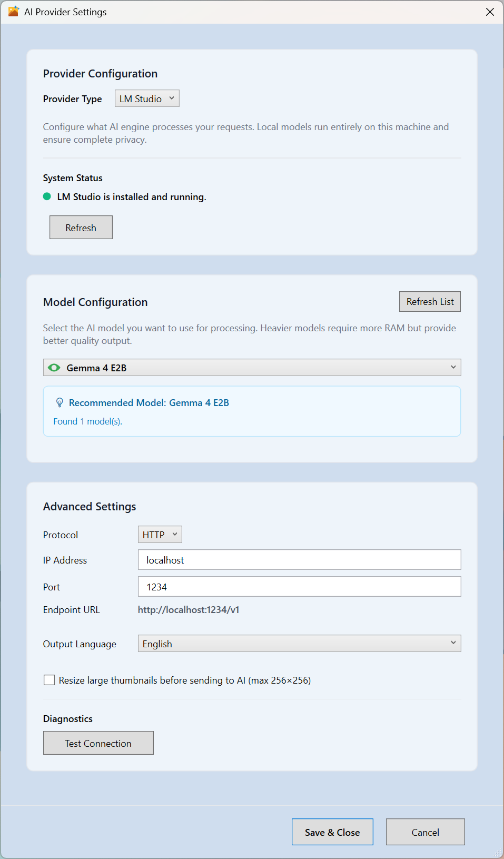Click the Endpoint URL text
The width and height of the screenshot is (504, 859).
pos(189,610)
